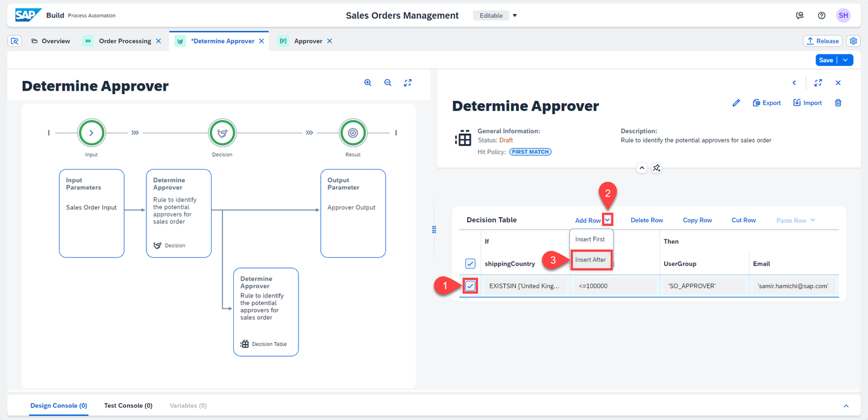Click Delete Row in table toolbar
868x420 pixels.
click(647, 220)
